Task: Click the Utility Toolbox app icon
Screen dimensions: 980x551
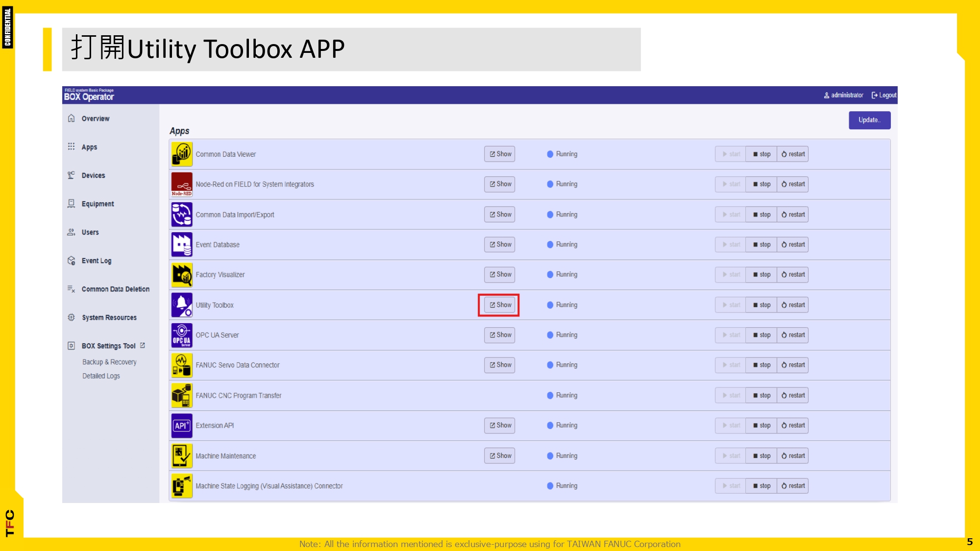Action: coord(181,305)
